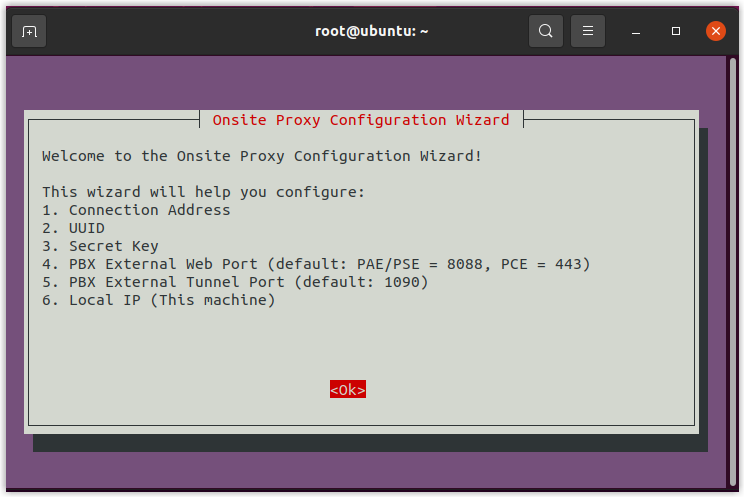Viewport: 745px width, 498px height.
Task: Click the default 1090 port text
Action: click(x=402, y=282)
